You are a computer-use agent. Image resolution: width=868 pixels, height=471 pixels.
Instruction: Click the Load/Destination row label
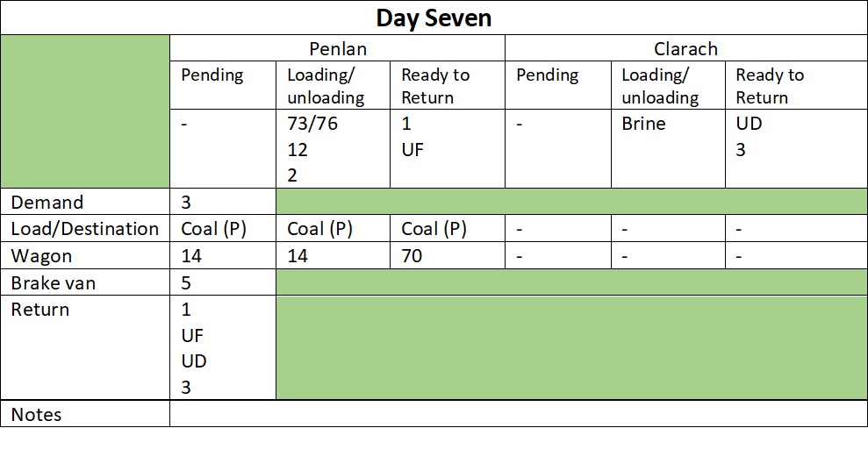85,228
